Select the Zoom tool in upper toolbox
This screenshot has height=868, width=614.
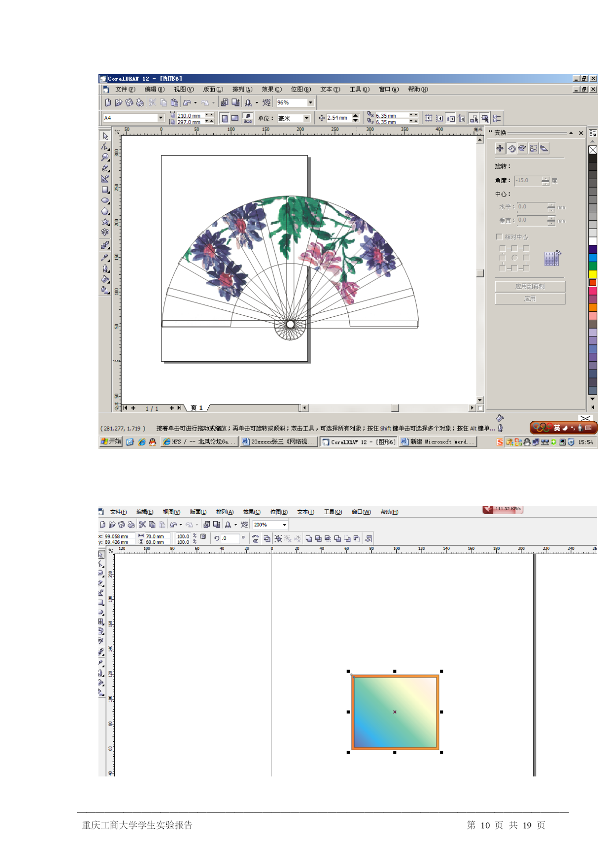105,157
